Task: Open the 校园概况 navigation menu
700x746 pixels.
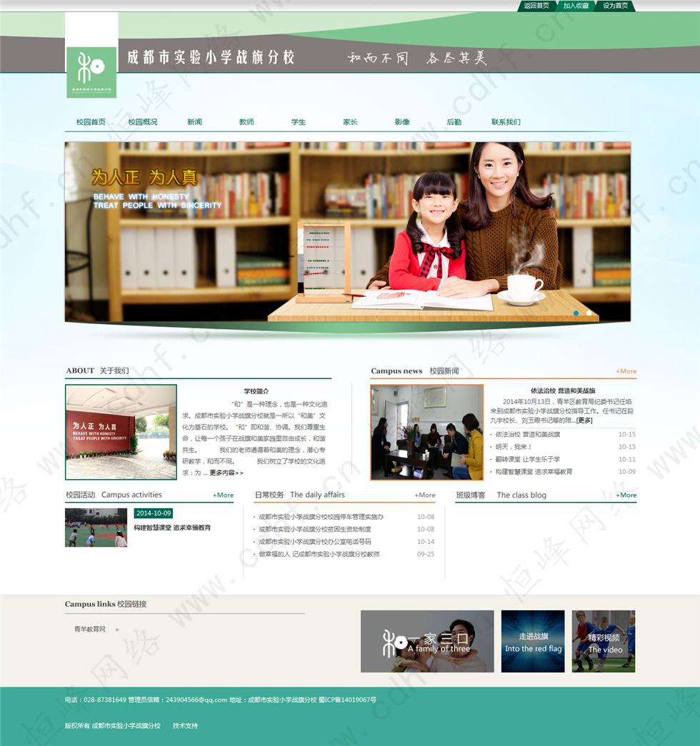Action: point(143,122)
